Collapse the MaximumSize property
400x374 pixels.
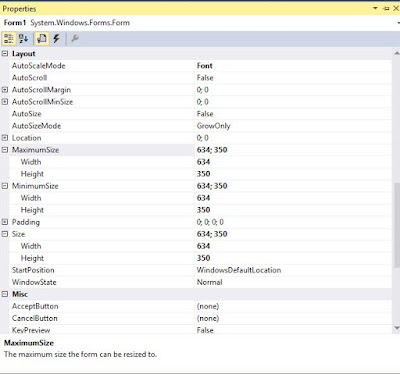coord(5,150)
